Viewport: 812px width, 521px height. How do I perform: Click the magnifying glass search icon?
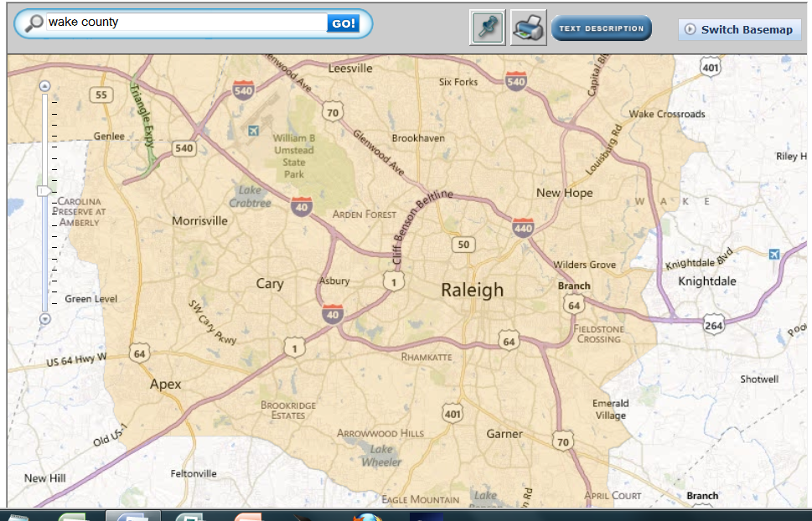(34, 23)
